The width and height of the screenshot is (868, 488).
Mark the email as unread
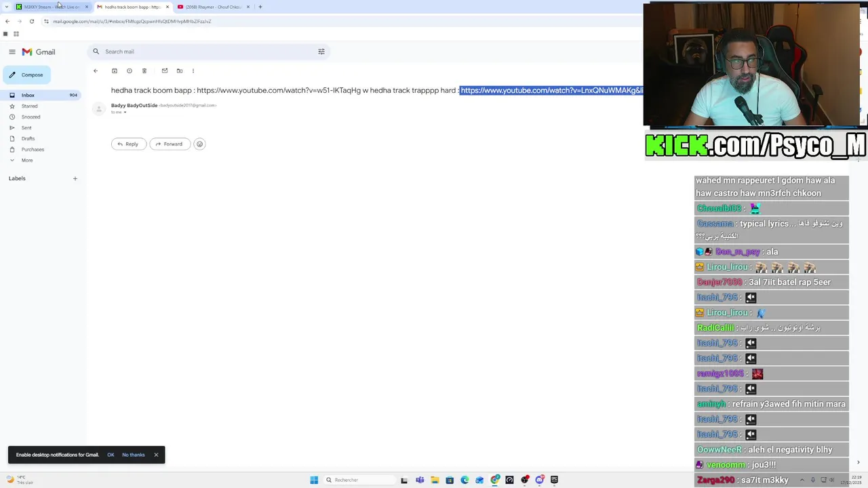tap(165, 70)
